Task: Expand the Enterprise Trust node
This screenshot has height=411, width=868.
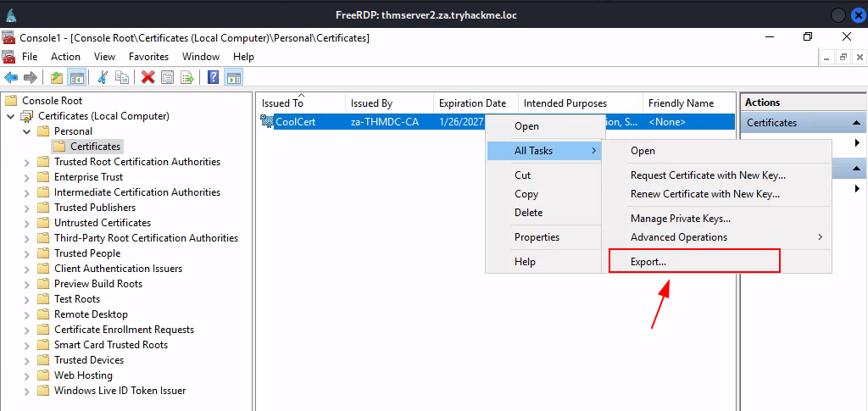Action: click(x=27, y=178)
